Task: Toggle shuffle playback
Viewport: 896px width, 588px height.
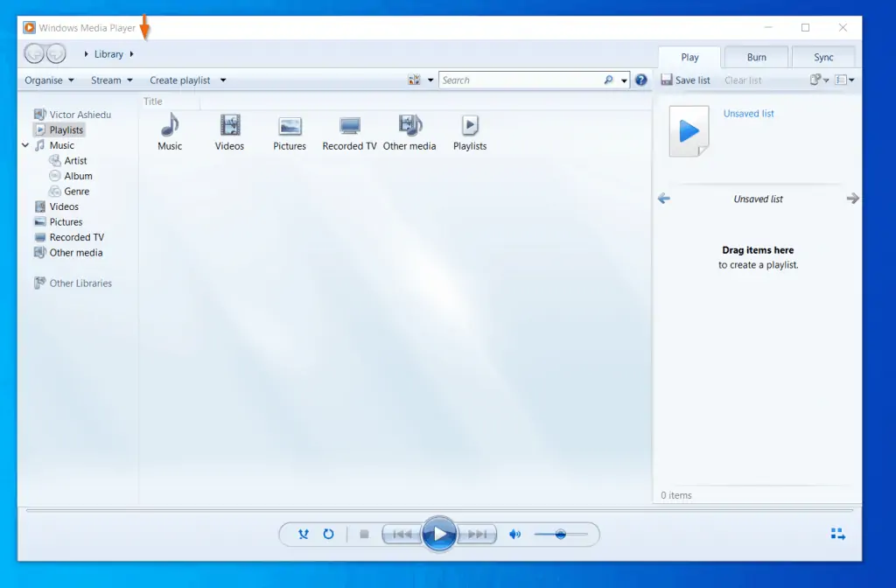Action: [x=304, y=534]
